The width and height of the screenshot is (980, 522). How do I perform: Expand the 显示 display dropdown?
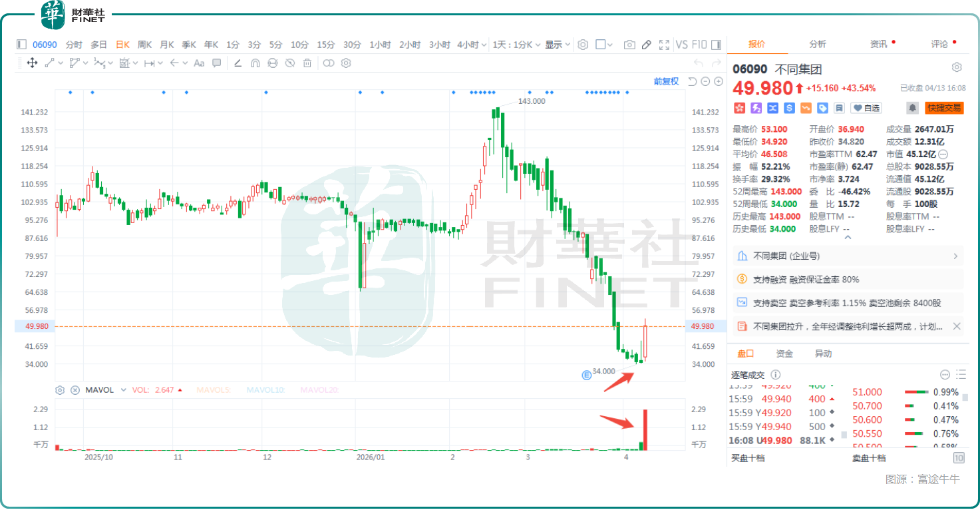(558, 45)
